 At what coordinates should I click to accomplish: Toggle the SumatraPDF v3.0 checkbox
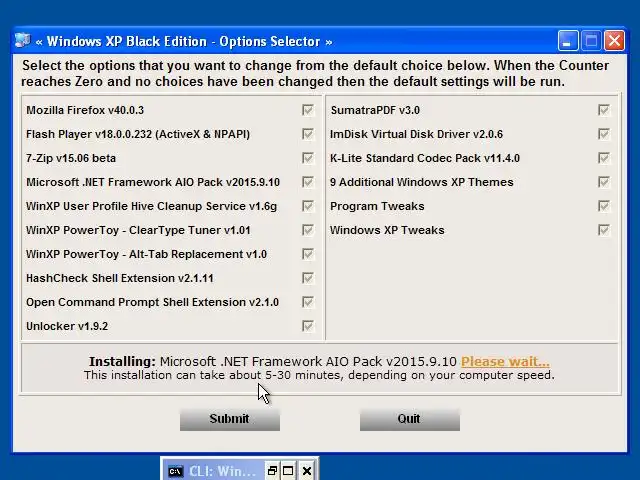coord(604,110)
